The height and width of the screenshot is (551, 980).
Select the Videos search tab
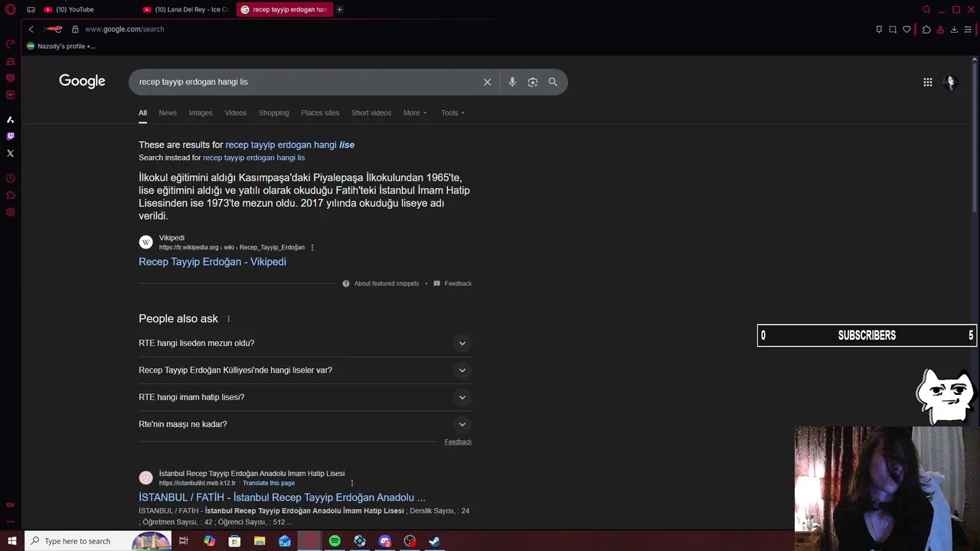[236, 112]
